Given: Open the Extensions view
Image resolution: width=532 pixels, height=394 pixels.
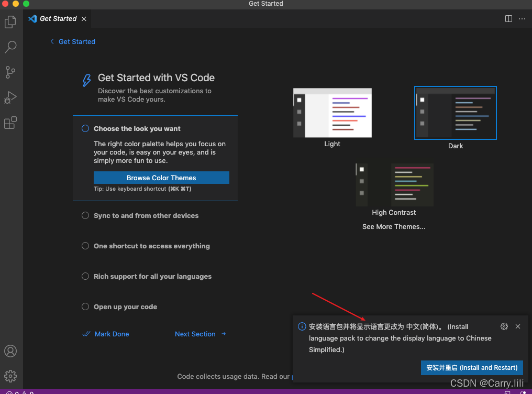Looking at the screenshot, I should [x=10, y=123].
